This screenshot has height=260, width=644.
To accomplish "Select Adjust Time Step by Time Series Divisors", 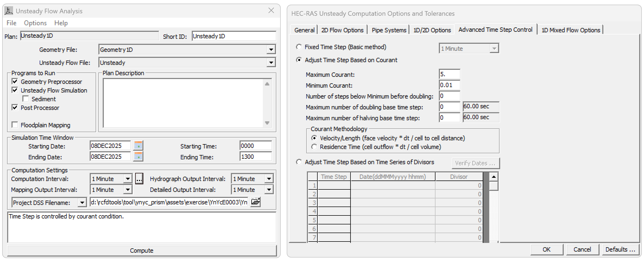I will [x=299, y=162].
